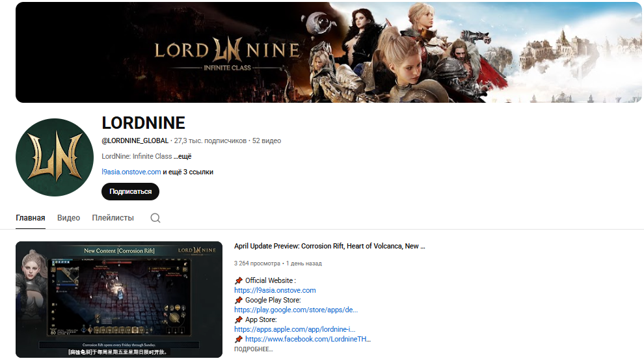The width and height of the screenshot is (644, 363).
Task: Open the Google Play Store link
Action: click(x=296, y=310)
